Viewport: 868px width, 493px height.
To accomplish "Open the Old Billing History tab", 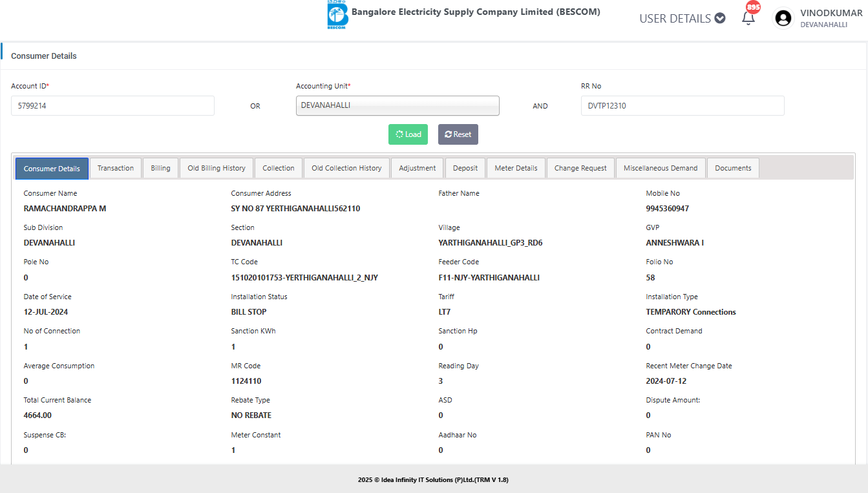I will pyautogui.click(x=217, y=168).
